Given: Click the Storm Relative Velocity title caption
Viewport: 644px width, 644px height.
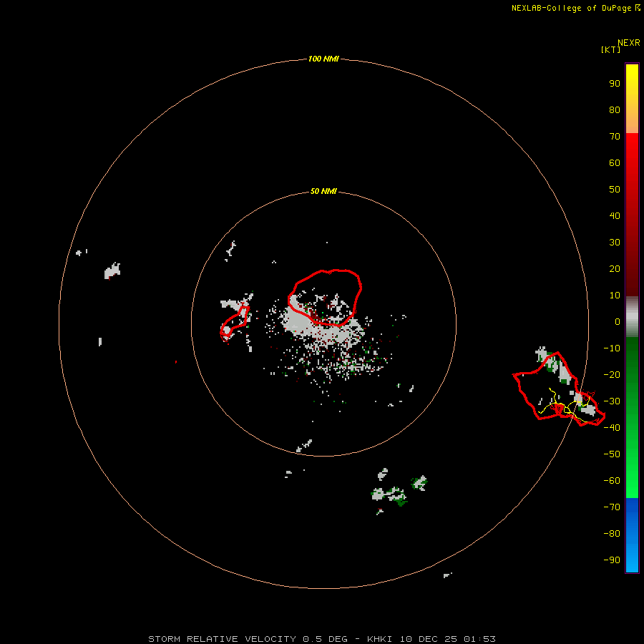Looking at the screenshot, I should pos(322,639).
